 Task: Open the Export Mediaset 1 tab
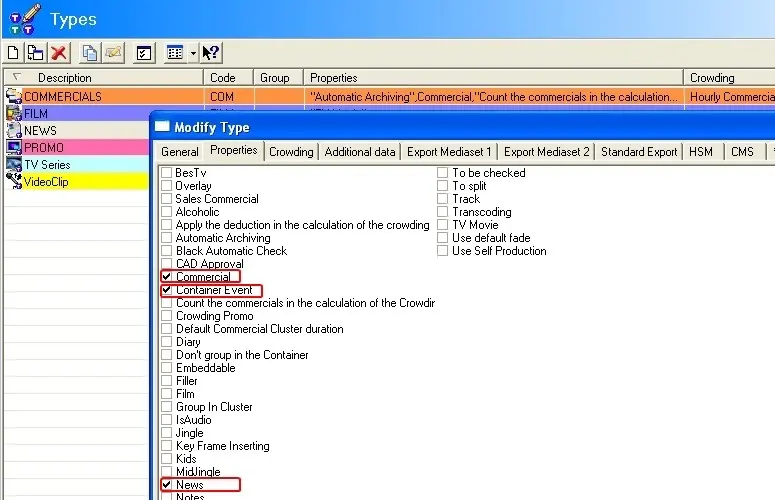[447, 152]
